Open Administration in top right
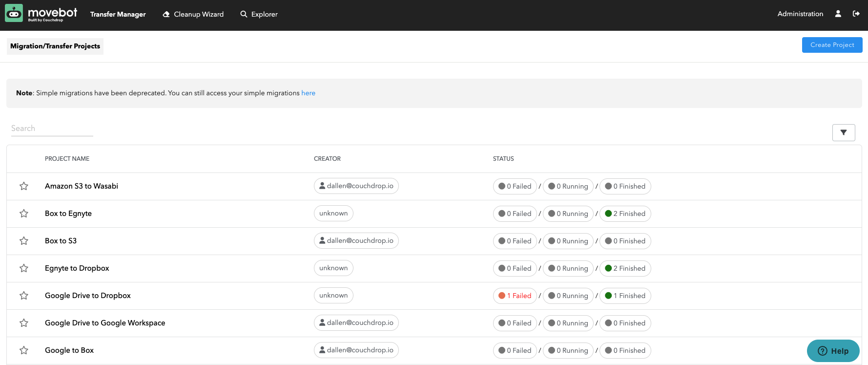 coord(800,14)
